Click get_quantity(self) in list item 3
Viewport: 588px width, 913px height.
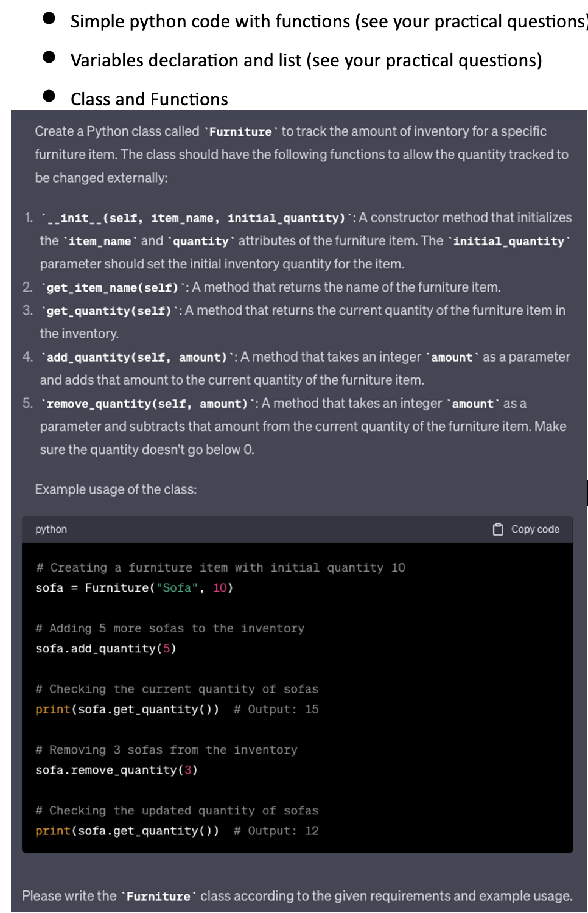(109, 311)
